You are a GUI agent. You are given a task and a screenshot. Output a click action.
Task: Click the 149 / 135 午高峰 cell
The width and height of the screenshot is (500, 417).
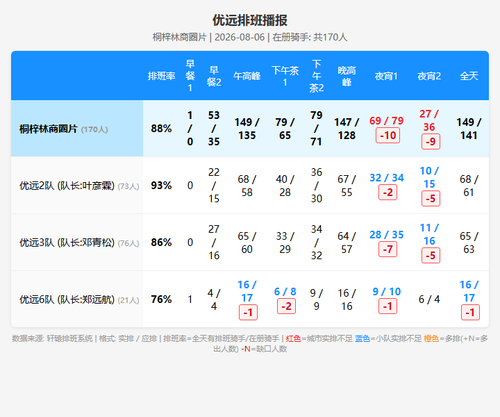tap(247, 129)
